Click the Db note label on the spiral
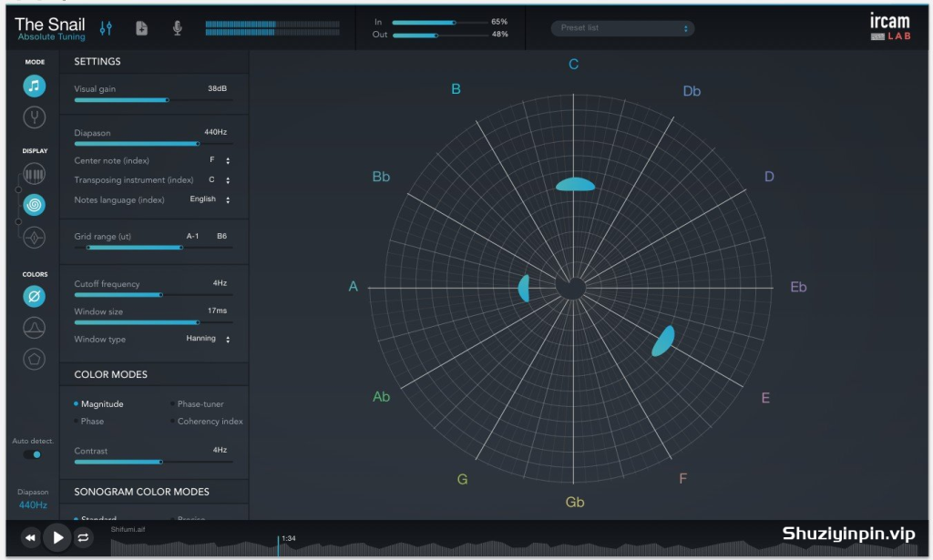 click(692, 91)
